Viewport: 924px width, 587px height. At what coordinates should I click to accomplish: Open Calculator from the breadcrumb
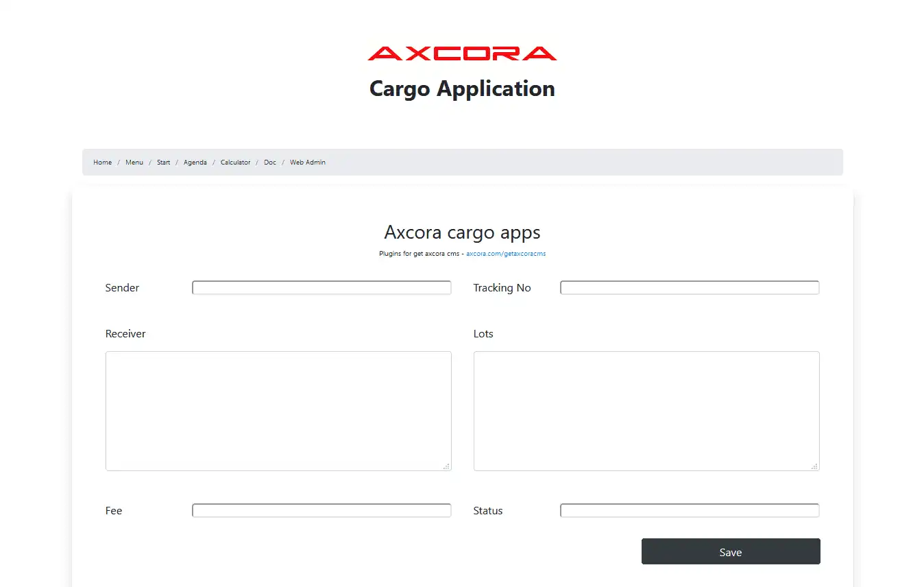(236, 163)
